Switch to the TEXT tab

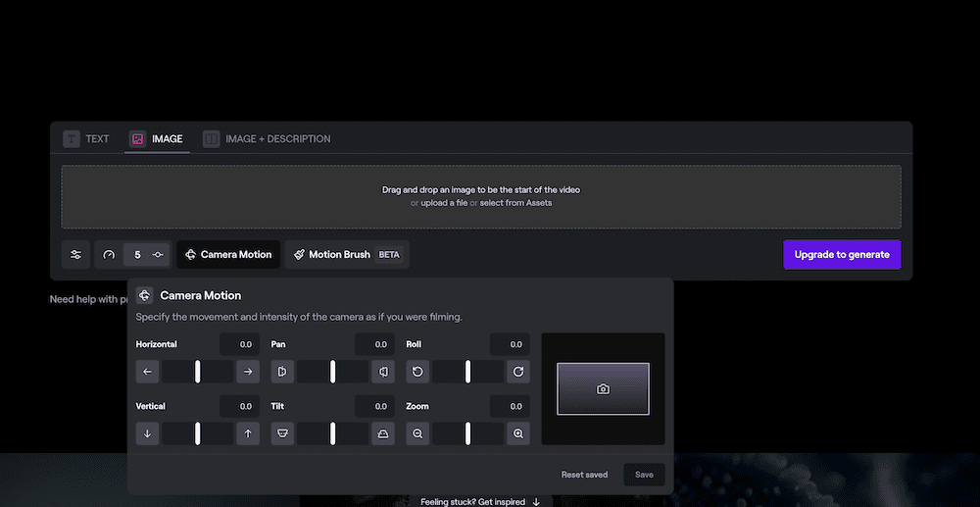coord(86,139)
